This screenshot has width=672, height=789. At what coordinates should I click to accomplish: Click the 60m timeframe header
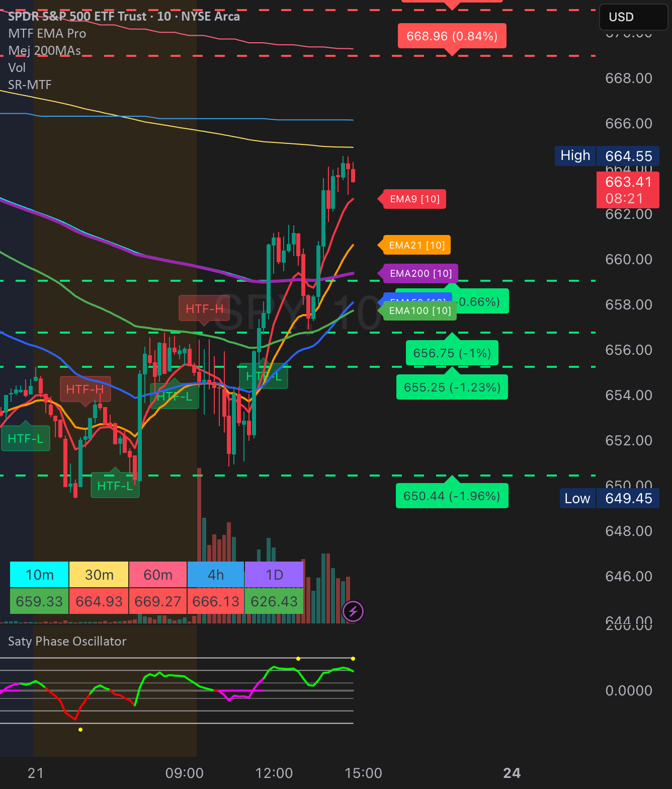pos(158,575)
